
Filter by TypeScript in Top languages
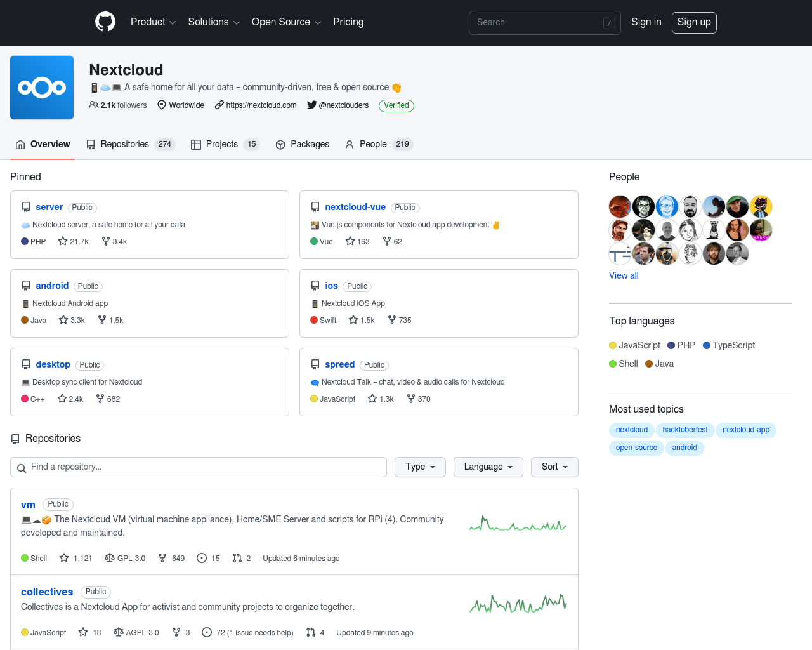pyautogui.click(x=729, y=345)
